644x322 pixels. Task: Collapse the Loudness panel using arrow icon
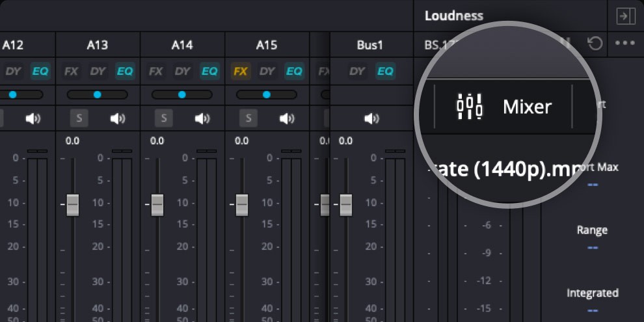(625, 16)
